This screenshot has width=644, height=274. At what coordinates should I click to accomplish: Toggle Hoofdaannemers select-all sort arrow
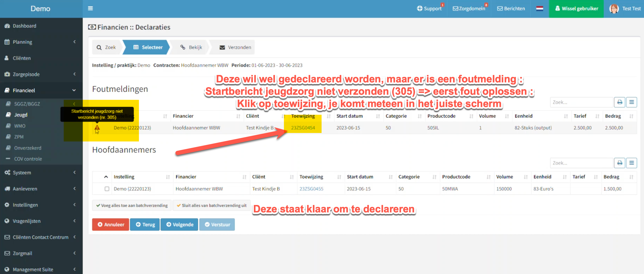[x=106, y=177]
